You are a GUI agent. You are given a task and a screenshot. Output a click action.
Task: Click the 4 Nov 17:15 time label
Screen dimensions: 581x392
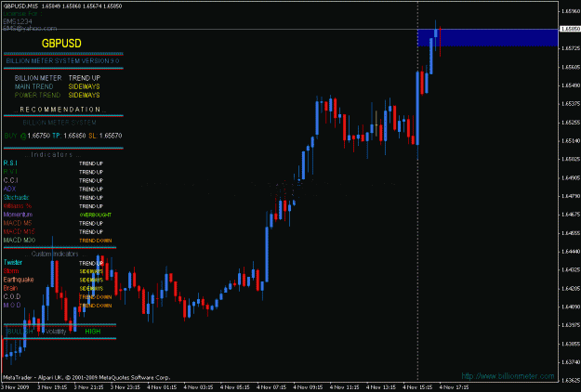tap(454, 387)
